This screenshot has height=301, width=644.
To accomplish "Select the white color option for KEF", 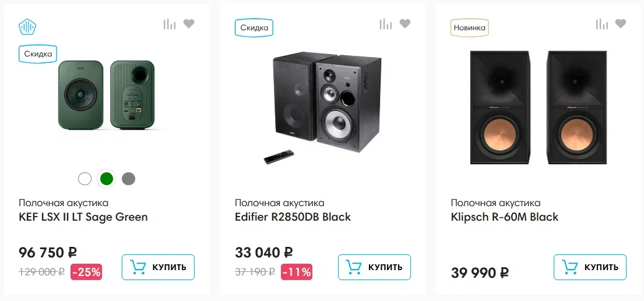I will coord(85,179).
